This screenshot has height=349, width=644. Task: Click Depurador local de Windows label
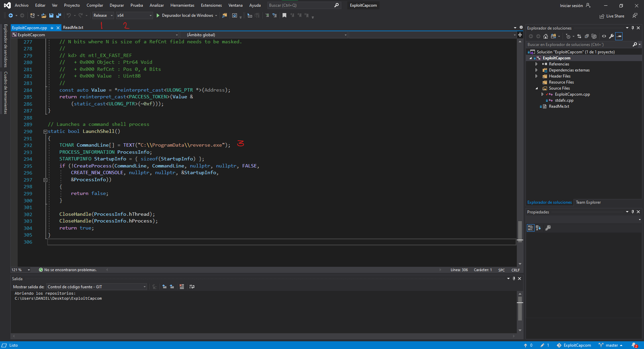tap(188, 15)
